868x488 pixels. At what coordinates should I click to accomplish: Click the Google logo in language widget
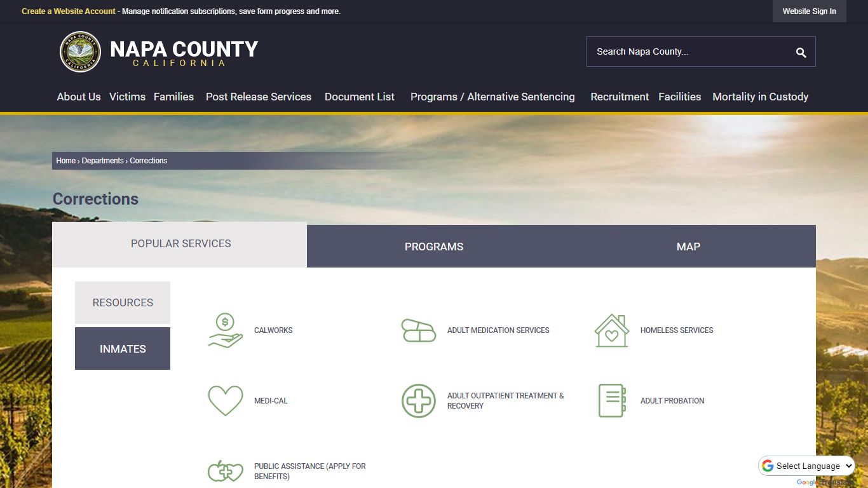click(x=768, y=466)
